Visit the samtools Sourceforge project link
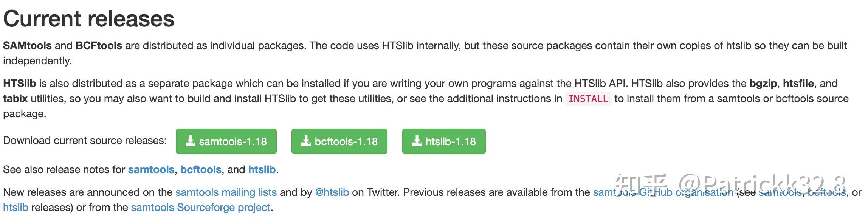This screenshot has width=868, height=220. point(201,208)
